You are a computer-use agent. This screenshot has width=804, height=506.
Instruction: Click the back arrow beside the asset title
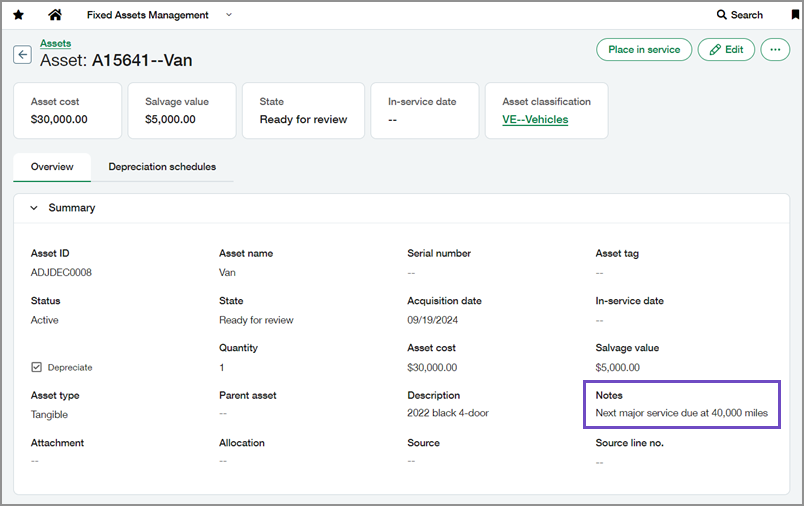click(22, 54)
